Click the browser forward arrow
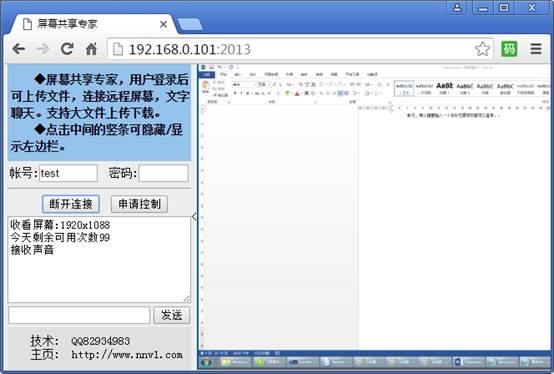Viewport: 554px width, 374px height. point(43,49)
